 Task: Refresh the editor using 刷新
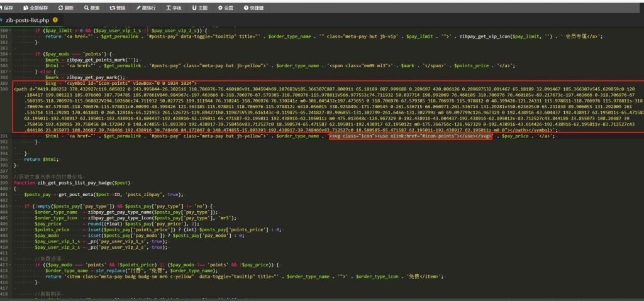point(66,8)
